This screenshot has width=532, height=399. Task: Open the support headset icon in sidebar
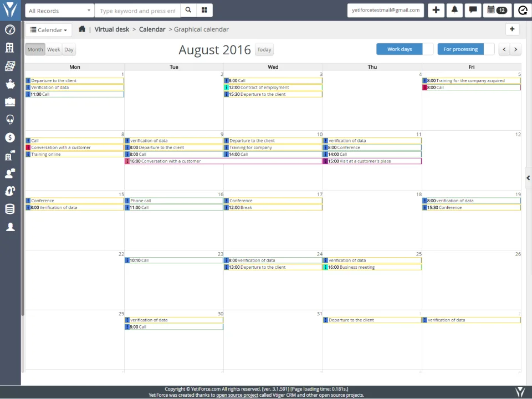point(10,120)
